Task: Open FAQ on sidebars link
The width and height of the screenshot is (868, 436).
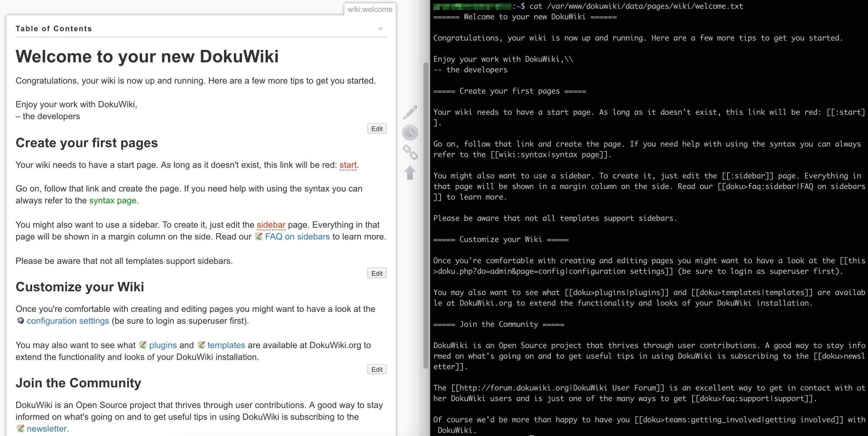Action: coord(297,236)
